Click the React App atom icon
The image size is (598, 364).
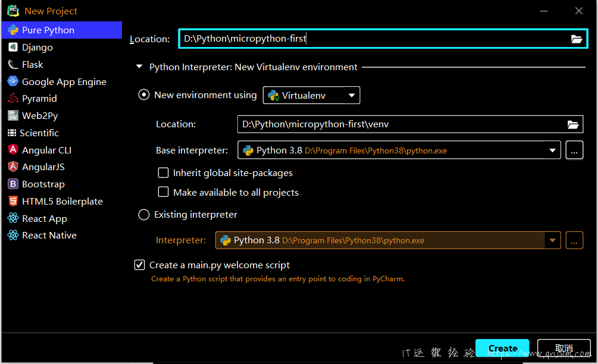pyautogui.click(x=13, y=218)
